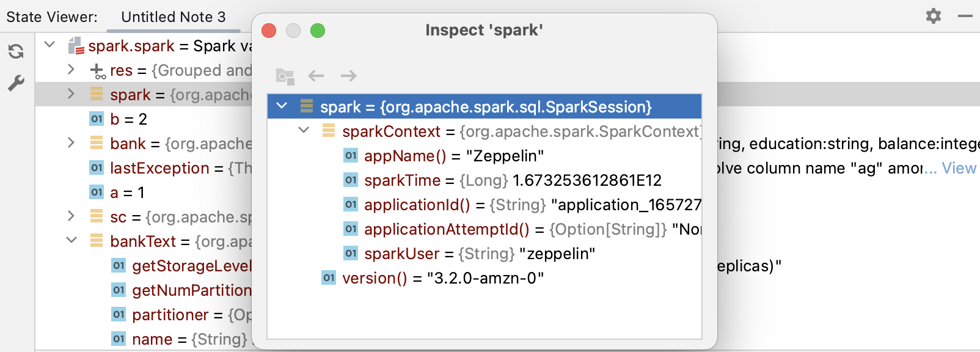Click the object icon beside bankText
Image resolution: width=980 pixels, height=352 pixels.
coord(97,241)
